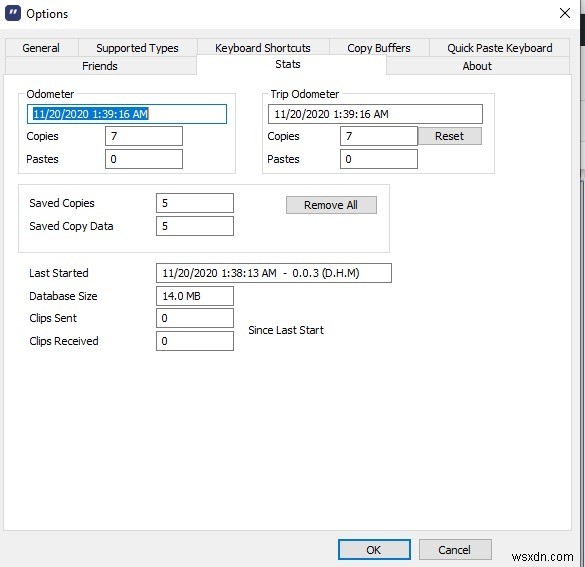Viewport: 585px width, 567px height.
Task: Click the Clips Received field
Action: (x=195, y=341)
